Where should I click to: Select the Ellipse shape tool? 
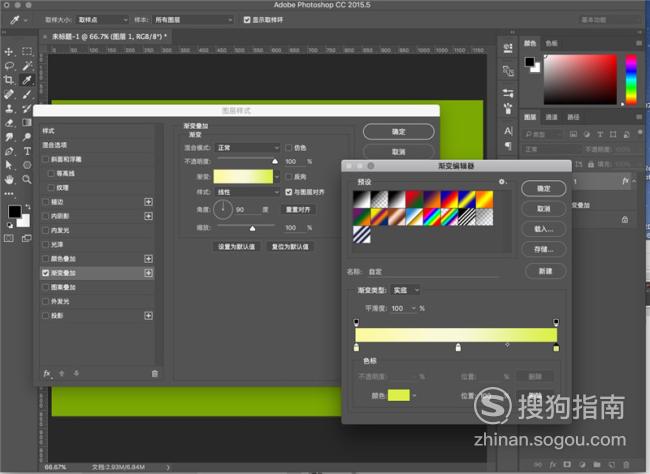27,165
